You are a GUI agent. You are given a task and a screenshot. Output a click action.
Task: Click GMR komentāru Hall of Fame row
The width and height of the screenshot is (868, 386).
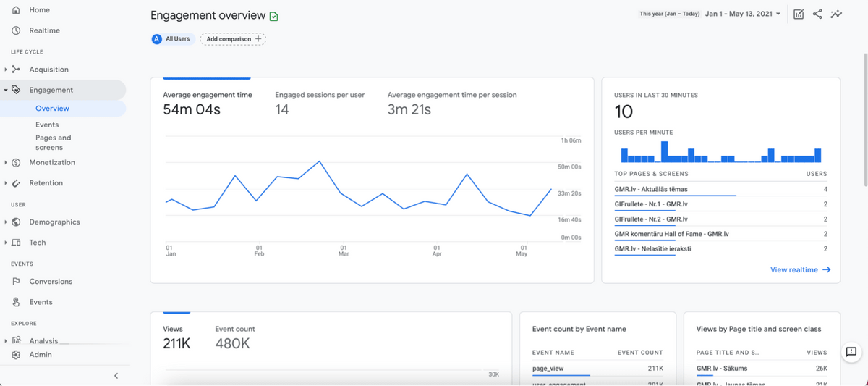720,234
